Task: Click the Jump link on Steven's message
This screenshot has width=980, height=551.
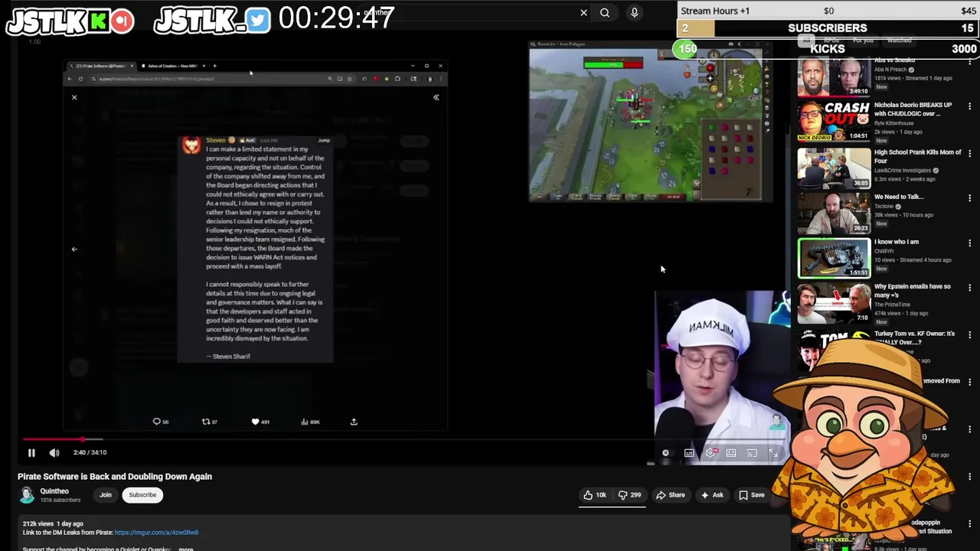Action: tap(324, 141)
